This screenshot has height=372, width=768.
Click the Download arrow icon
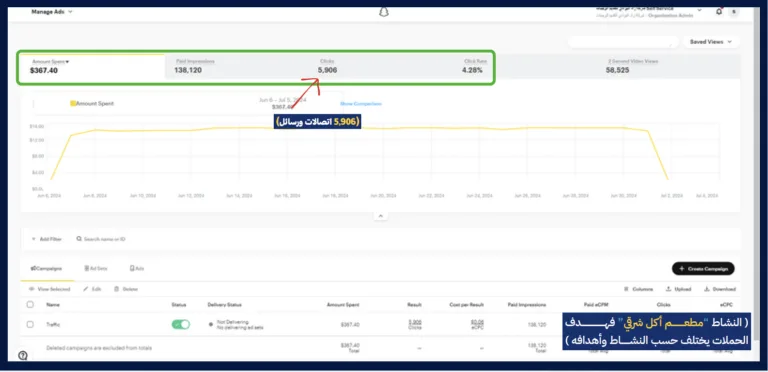click(707, 289)
